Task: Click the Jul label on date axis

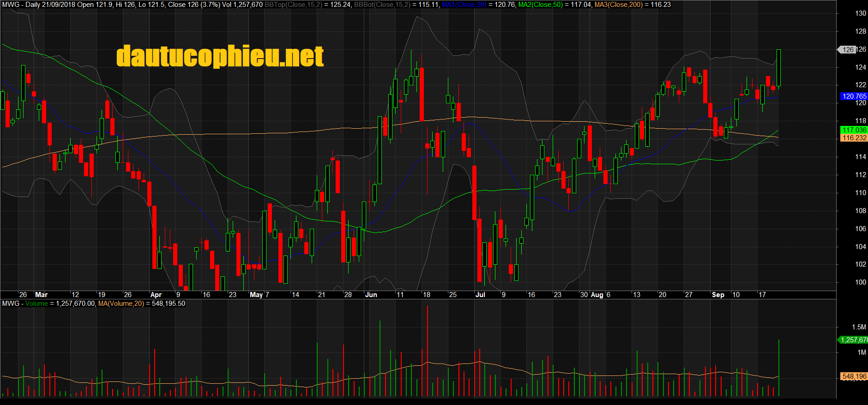Action: pyautogui.click(x=480, y=295)
